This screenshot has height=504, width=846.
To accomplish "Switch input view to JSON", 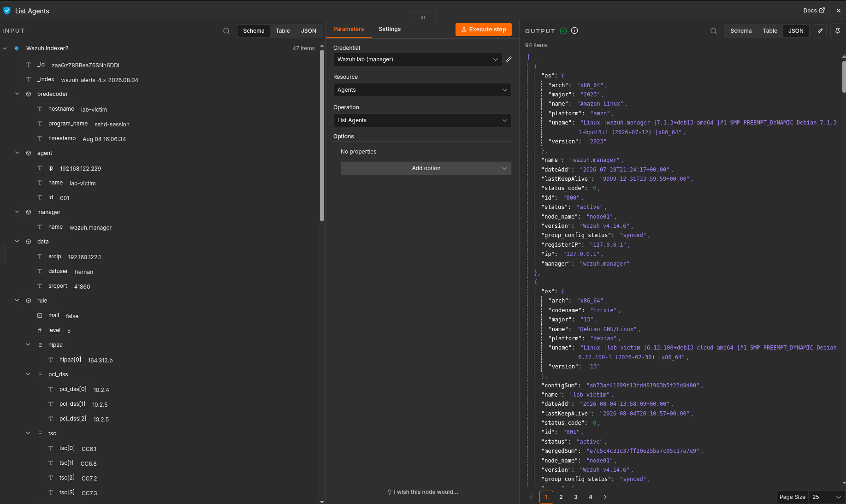I will (x=308, y=31).
